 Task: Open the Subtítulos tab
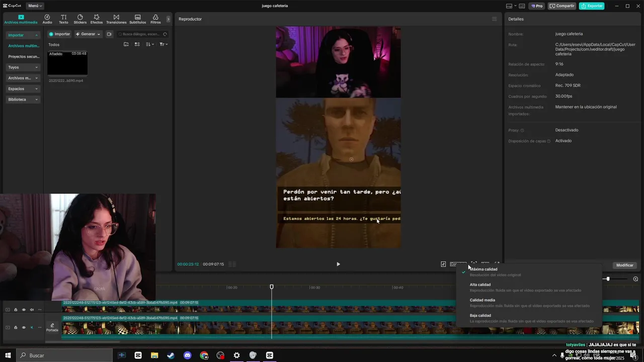137,19
